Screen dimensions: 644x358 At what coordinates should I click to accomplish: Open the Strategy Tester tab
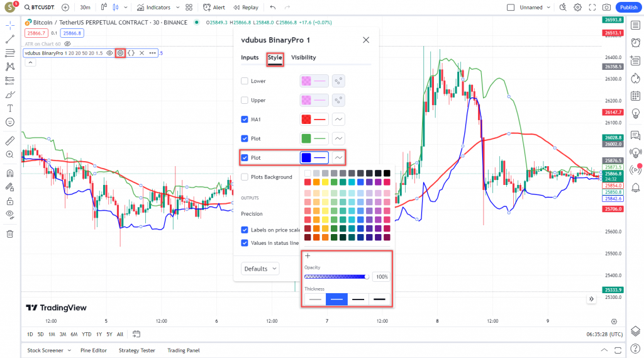tap(136, 350)
